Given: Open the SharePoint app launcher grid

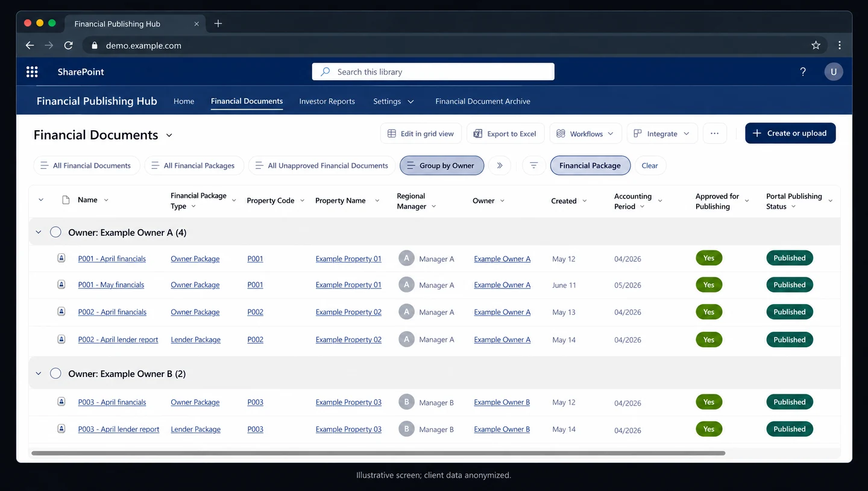Looking at the screenshot, I should click(32, 72).
